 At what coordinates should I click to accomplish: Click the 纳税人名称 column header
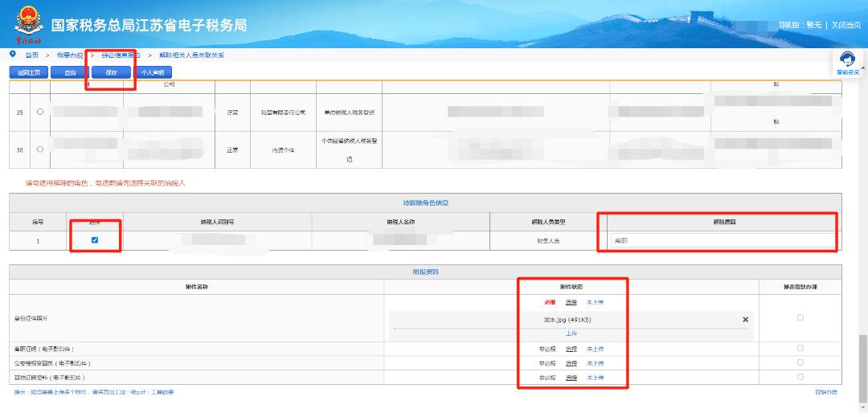pos(401,222)
